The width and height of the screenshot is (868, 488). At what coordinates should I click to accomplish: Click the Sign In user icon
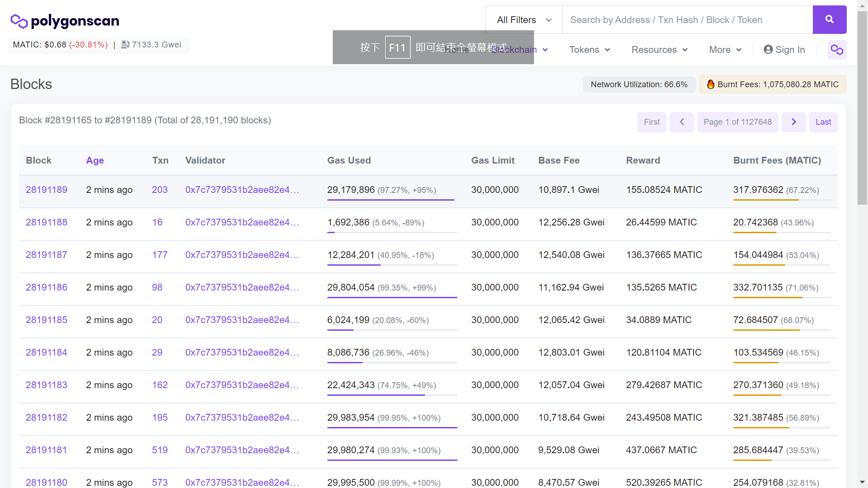[x=768, y=50]
